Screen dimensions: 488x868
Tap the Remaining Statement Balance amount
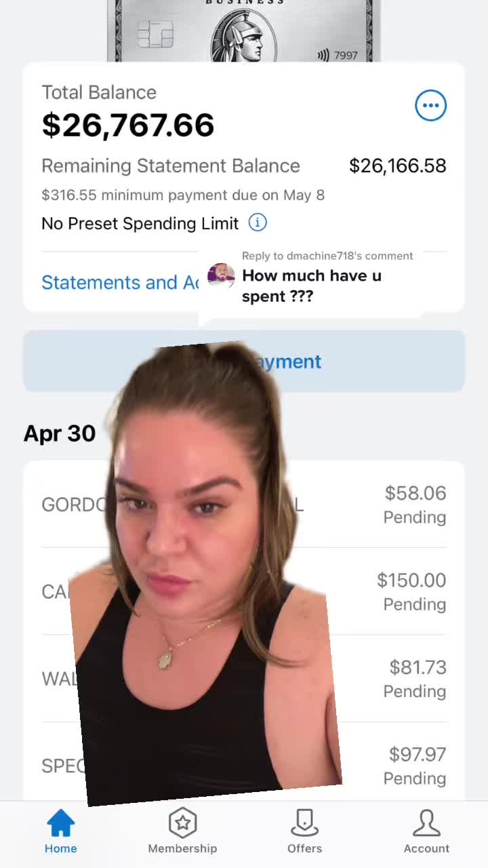point(397,165)
